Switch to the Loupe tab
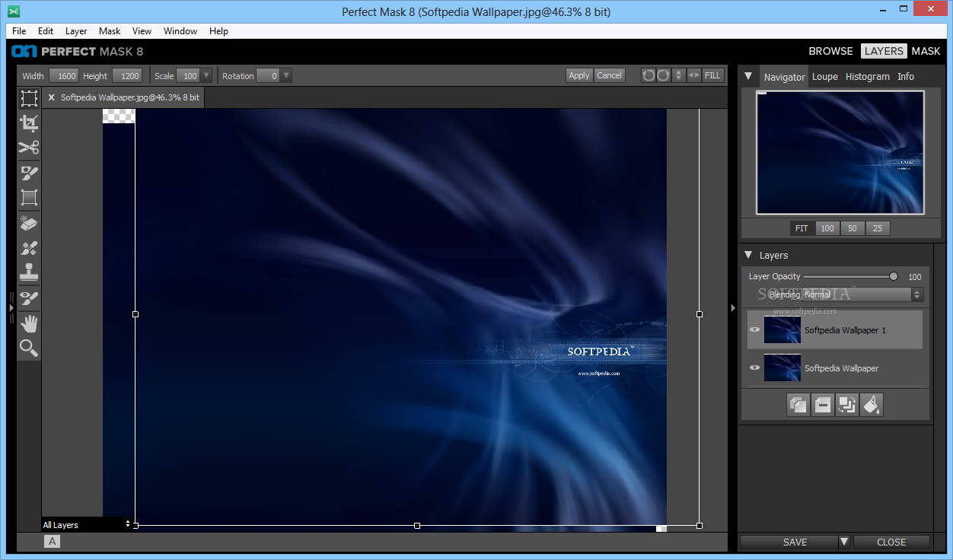The image size is (953, 560). 824,76
